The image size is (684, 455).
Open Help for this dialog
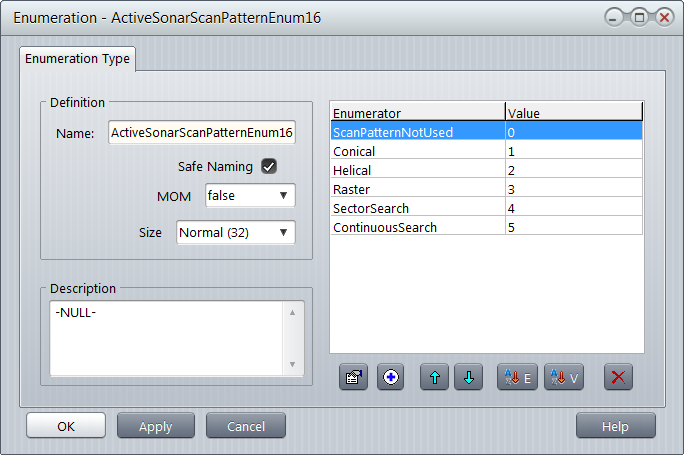615,426
